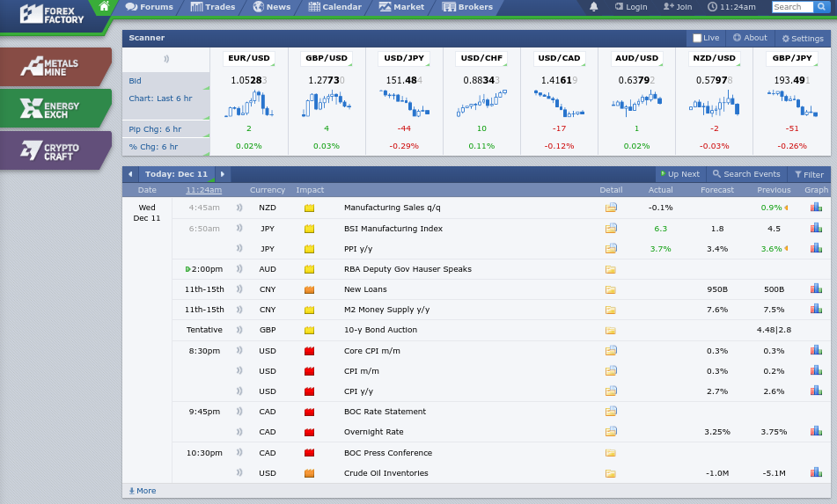Click the search magnifier button
Image resolution: width=837 pixels, height=504 pixels.
point(822,7)
